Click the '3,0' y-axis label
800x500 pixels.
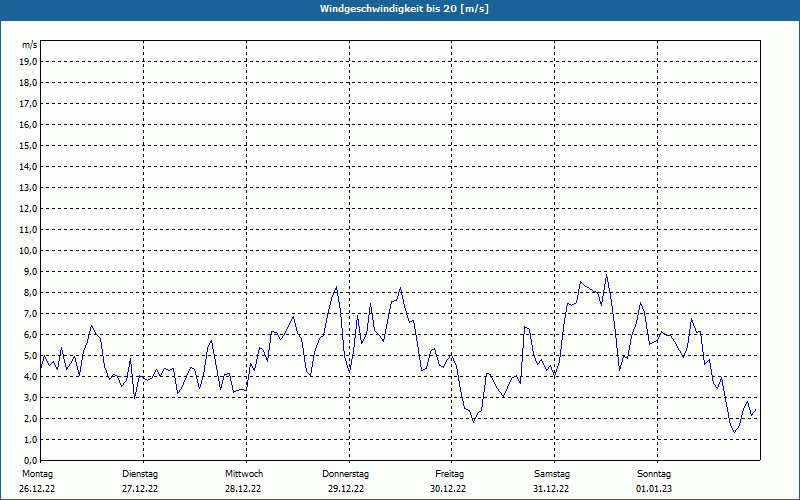point(31,397)
